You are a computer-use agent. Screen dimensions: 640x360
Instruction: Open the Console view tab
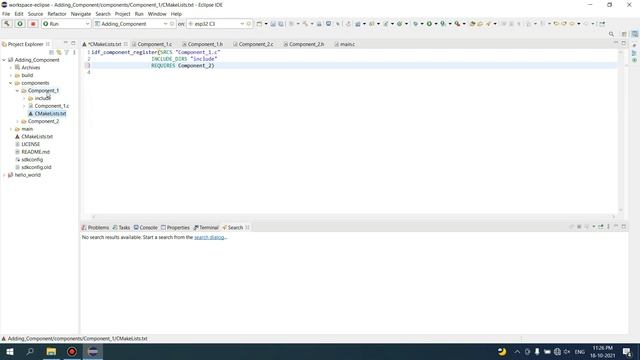(x=146, y=227)
